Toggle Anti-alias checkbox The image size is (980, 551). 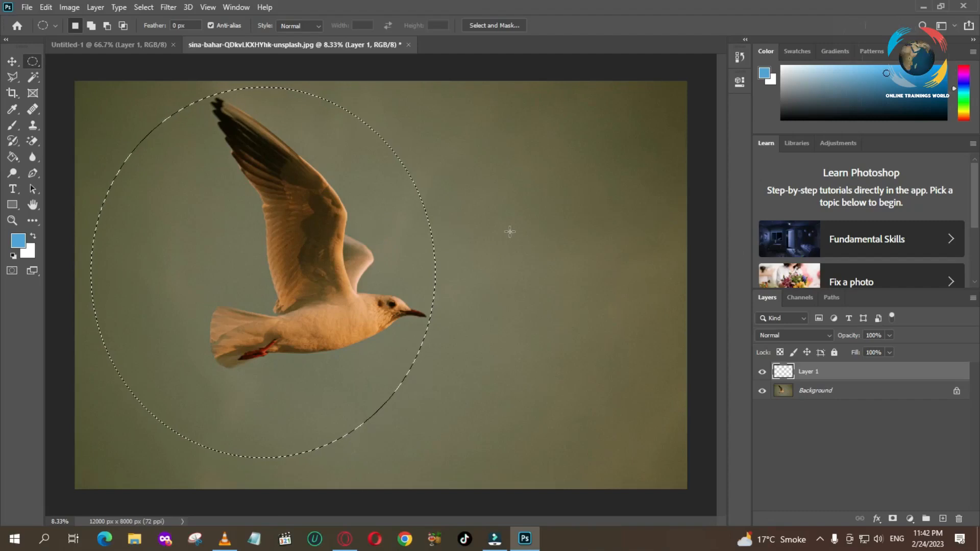[211, 25]
